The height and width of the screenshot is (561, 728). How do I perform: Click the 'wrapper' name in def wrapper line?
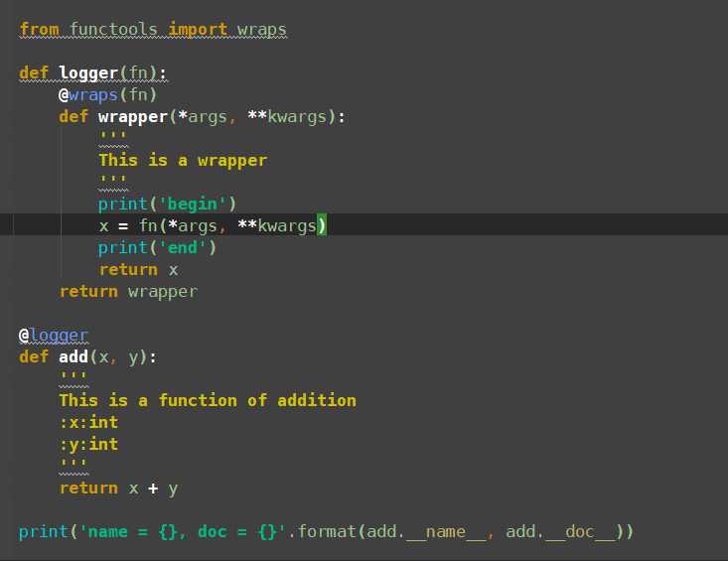click(x=133, y=116)
